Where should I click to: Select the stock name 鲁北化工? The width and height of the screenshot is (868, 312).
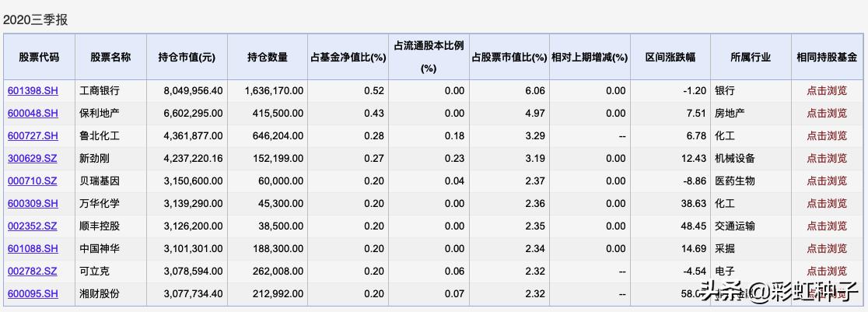(x=100, y=136)
